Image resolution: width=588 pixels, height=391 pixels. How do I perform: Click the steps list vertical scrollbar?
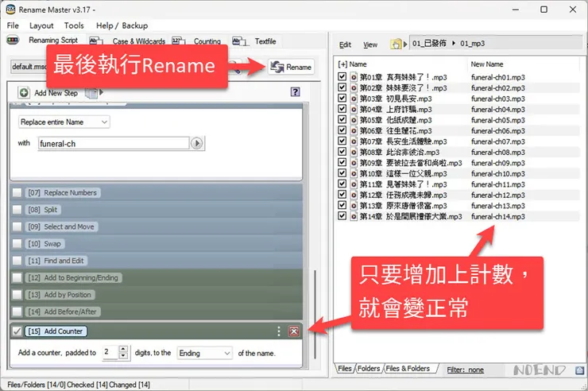315,313
